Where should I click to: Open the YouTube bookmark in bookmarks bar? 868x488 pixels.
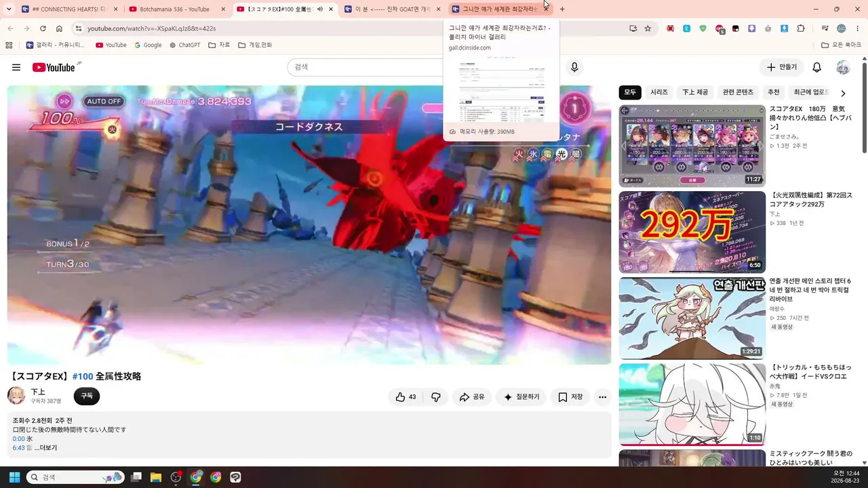click(x=111, y=45)
